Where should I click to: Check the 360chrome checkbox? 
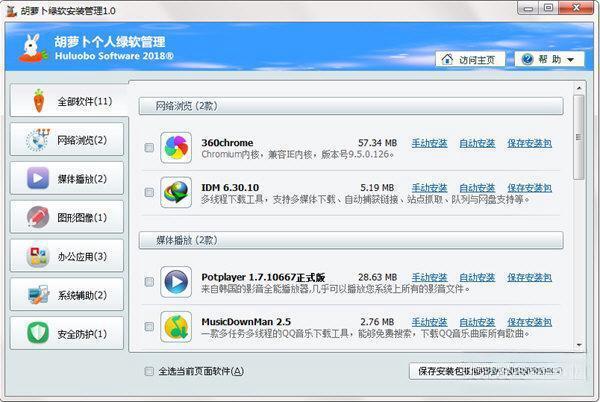click(149, 148)
